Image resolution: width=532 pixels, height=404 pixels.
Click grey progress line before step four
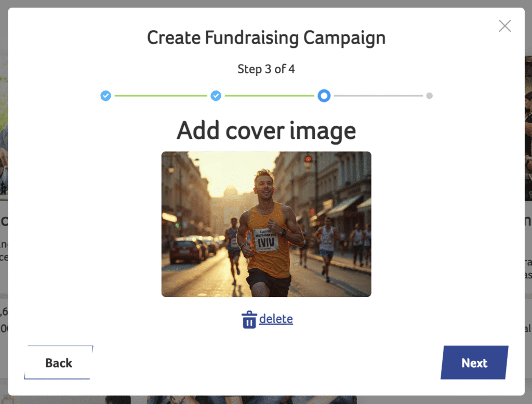pyautogui.click(x=378, y=96)
